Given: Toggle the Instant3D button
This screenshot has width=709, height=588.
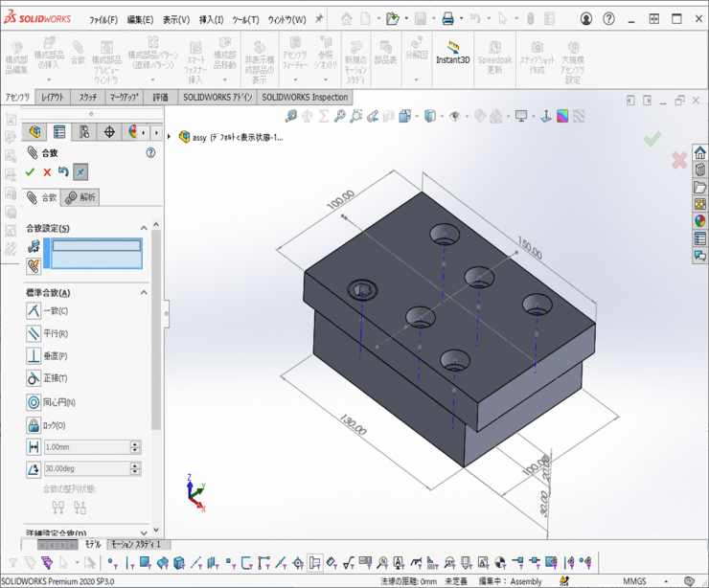Looking at the screenshot, I should pos(452,52).
